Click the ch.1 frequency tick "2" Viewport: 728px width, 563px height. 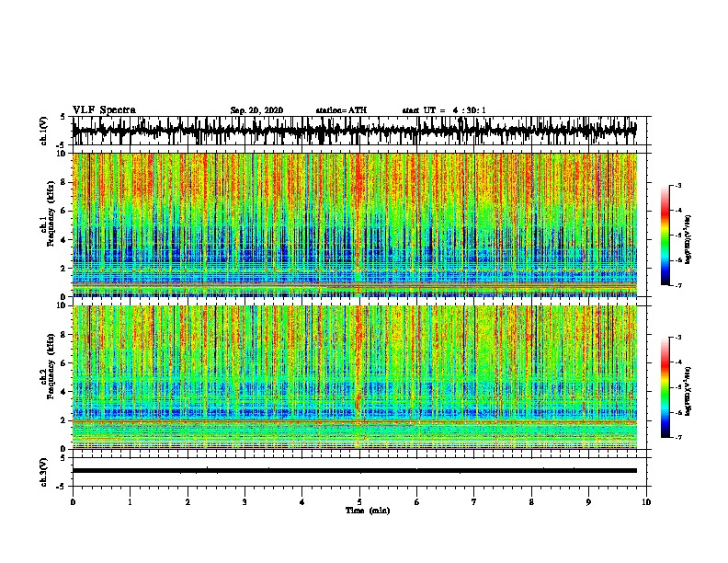[63, 269]
